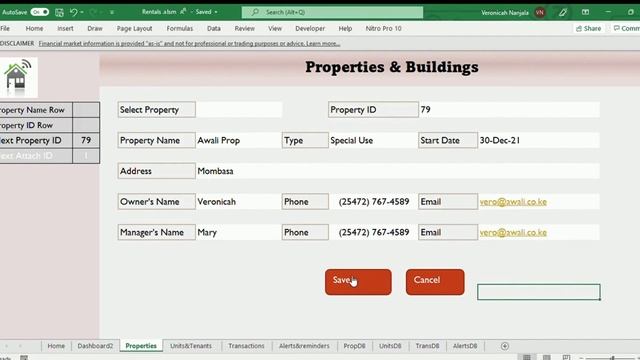Open the Customize Quick Access Toolbar dropdown
Screen dimensions: 640x360
tap(112, 12)
